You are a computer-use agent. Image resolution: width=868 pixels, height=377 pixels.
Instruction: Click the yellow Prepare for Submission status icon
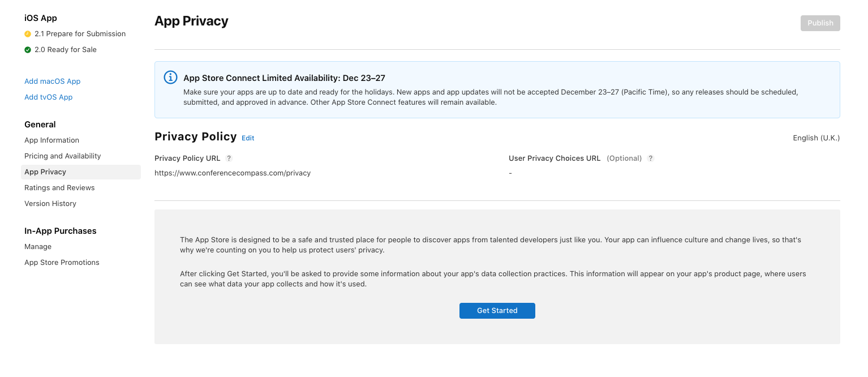28,34
